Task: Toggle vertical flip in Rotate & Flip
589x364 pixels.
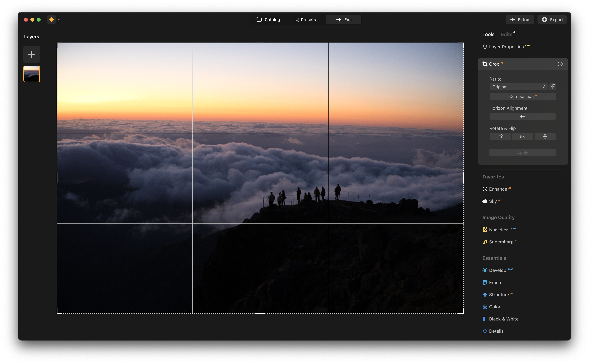Action: point(545,137)
